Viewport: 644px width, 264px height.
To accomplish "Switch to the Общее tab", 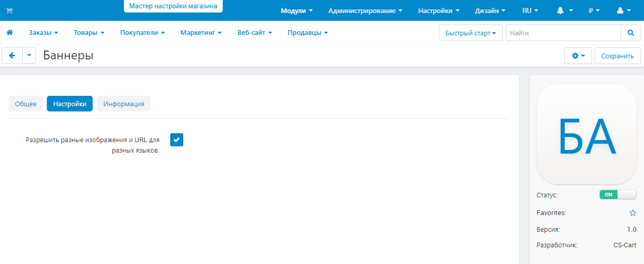I will pyautogui.click(x=26, y=104).
